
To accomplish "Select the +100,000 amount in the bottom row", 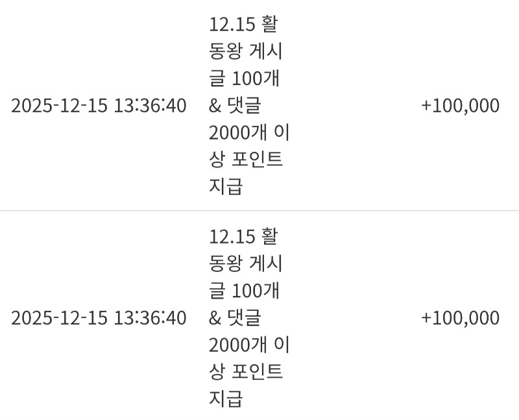I will pos(460,318).
